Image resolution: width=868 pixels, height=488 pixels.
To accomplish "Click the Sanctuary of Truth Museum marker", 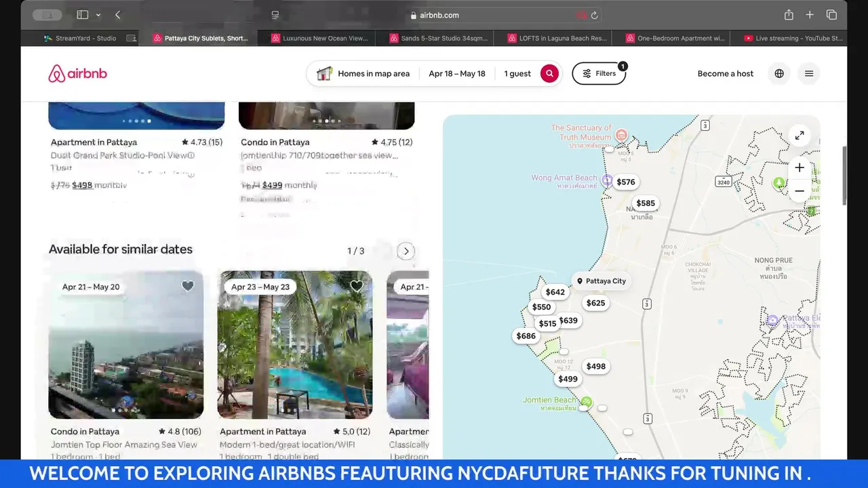I will point(621,135).
